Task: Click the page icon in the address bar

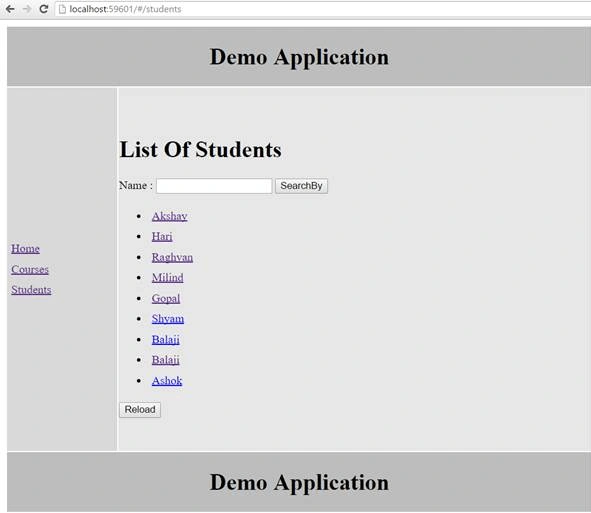Action: (x=62, y=9)
